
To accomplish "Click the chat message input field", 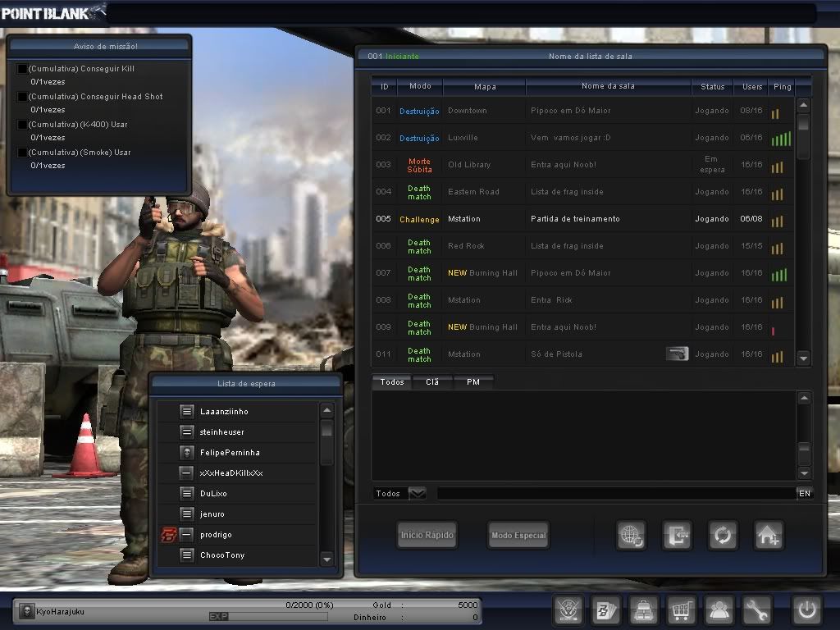I will [x=616, y=493].
